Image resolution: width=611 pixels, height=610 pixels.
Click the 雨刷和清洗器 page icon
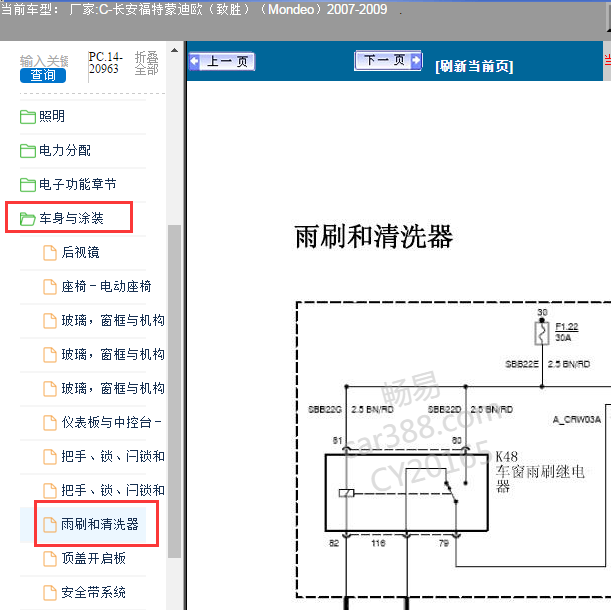(x=49, y=524)
